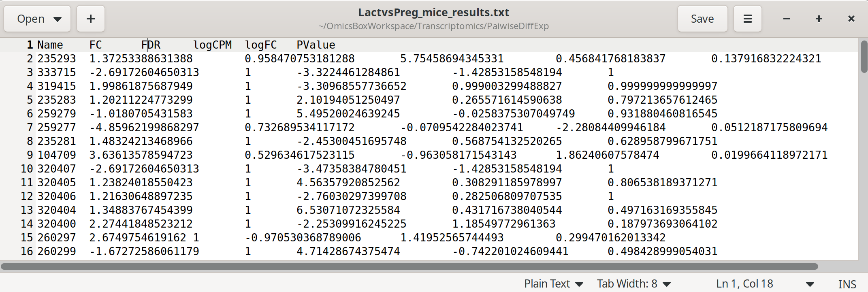Image resolution: width=868 pixels, height=292 pixels.
Task: Toggle the INS insert mode indicator
Action: click(847, 284)
